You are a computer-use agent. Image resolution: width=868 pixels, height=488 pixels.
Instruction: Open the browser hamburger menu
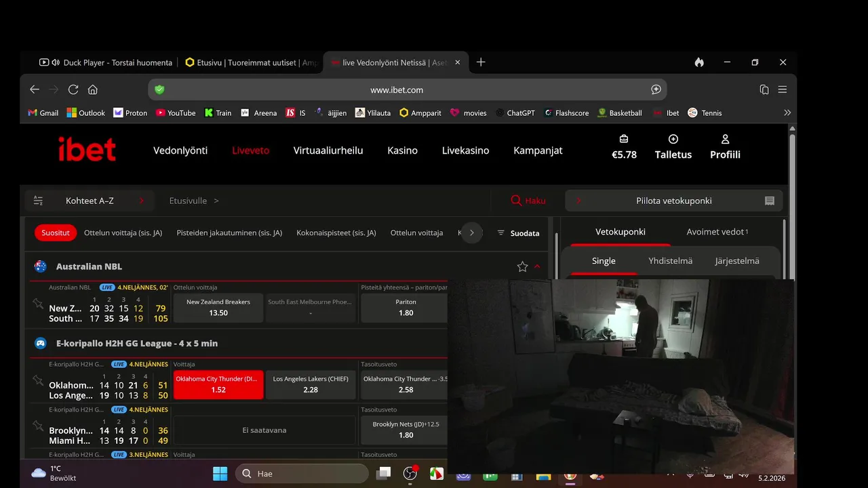click(x=783, y=89)
